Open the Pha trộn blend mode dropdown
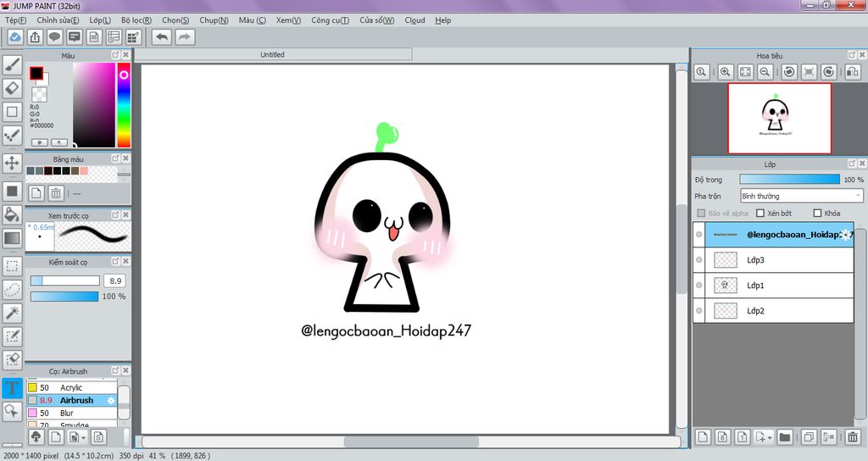The height and width of the screenshot is (461, 868). tap(802, 196)
